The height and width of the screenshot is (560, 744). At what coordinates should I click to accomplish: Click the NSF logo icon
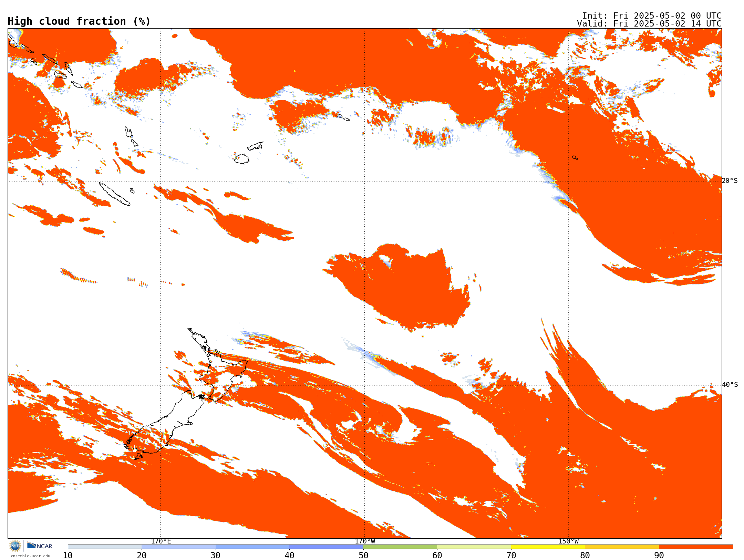15,546
